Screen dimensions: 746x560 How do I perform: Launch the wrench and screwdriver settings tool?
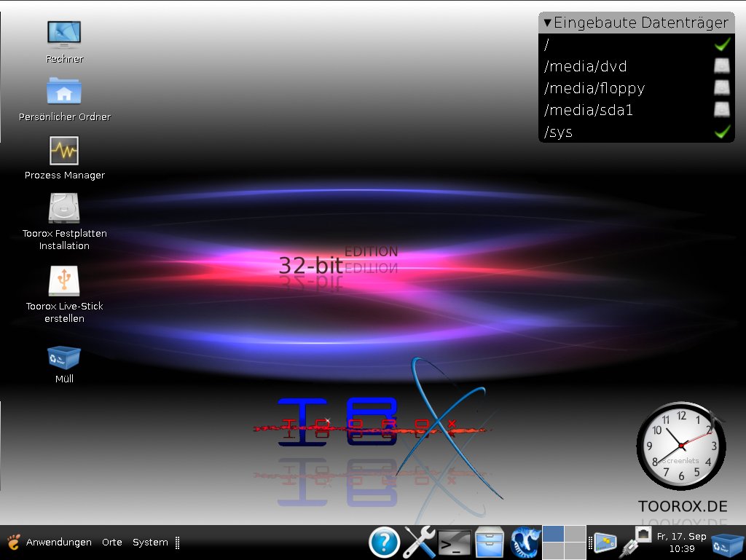(419, 543)
